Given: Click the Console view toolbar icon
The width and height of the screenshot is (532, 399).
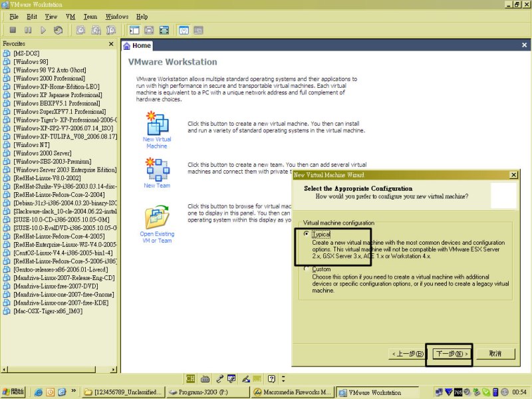Looking at the screenshot, I should click(198, 30).
